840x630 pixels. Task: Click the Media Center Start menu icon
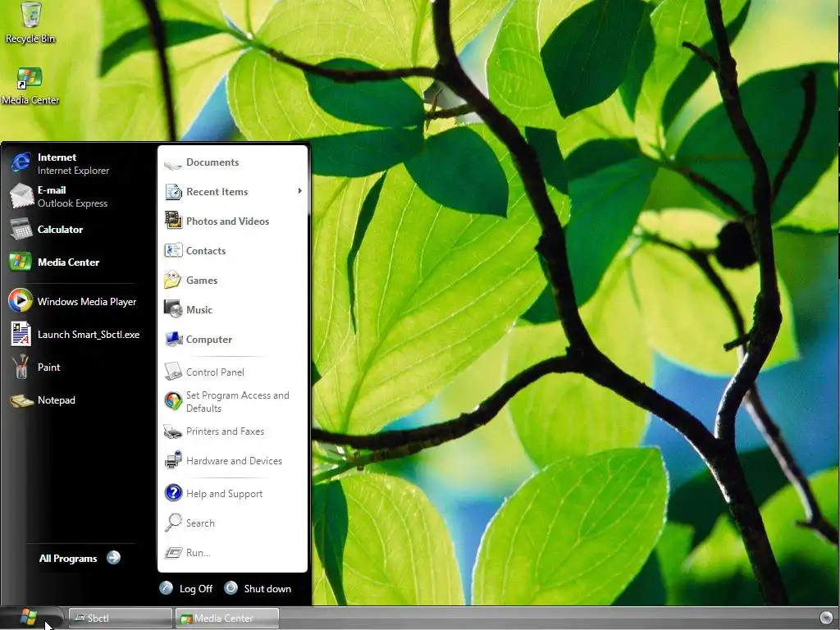(21, 262)
